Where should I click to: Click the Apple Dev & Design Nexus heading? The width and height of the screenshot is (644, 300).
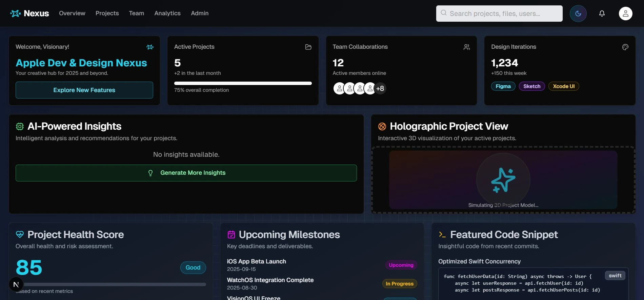coord(81,63)
